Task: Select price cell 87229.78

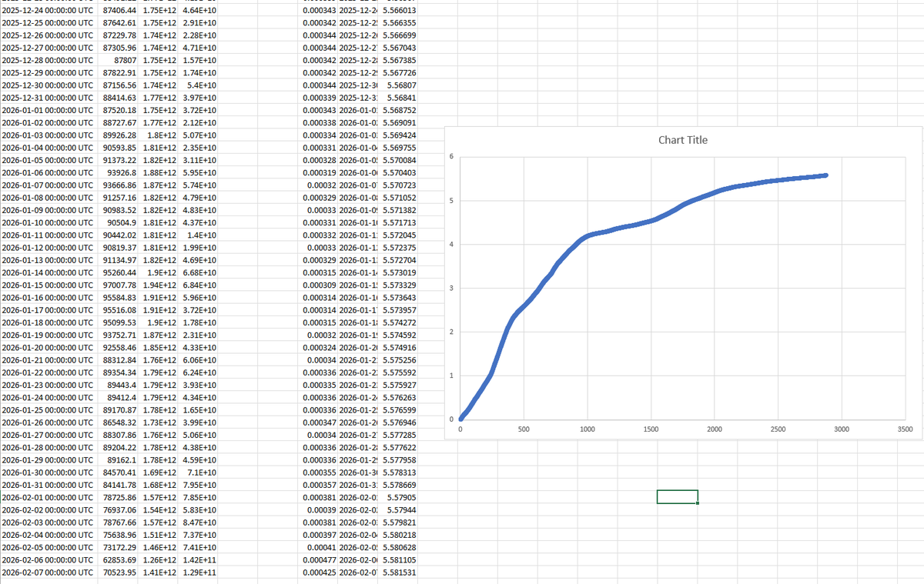Action: coord(119,35)
